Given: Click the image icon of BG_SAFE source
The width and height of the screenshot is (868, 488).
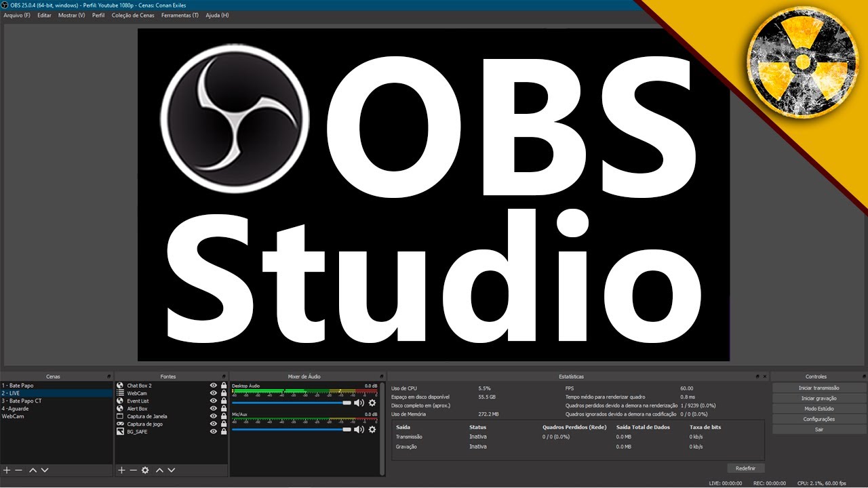Looking at the screenshot, I should click(x=120, y=432).
